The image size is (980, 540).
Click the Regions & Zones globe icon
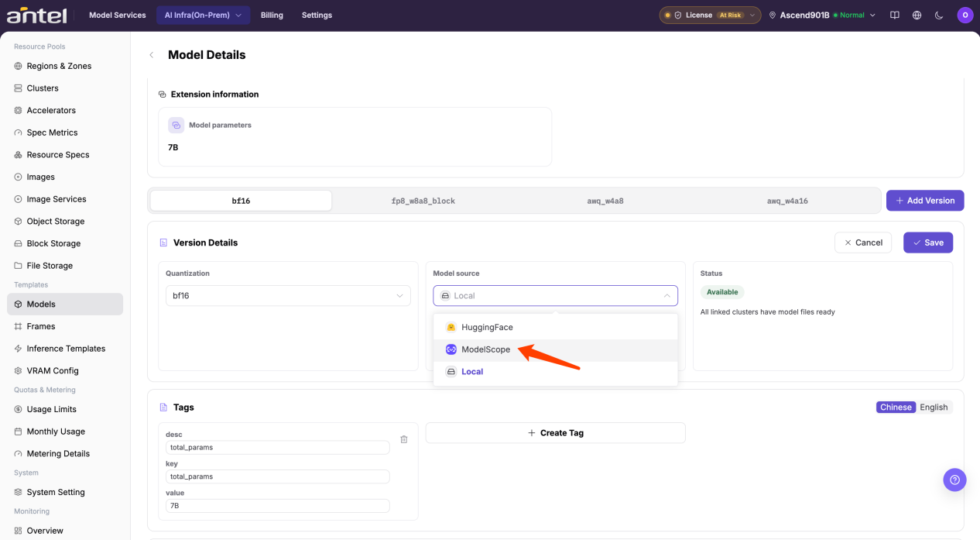[19, 66]
